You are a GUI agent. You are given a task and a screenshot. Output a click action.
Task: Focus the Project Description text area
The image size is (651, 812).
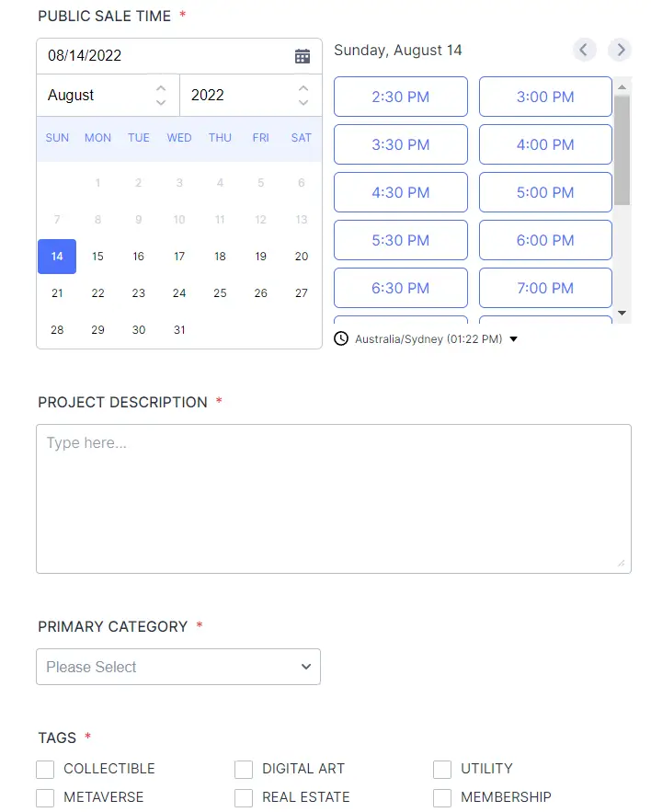[334, 498]
